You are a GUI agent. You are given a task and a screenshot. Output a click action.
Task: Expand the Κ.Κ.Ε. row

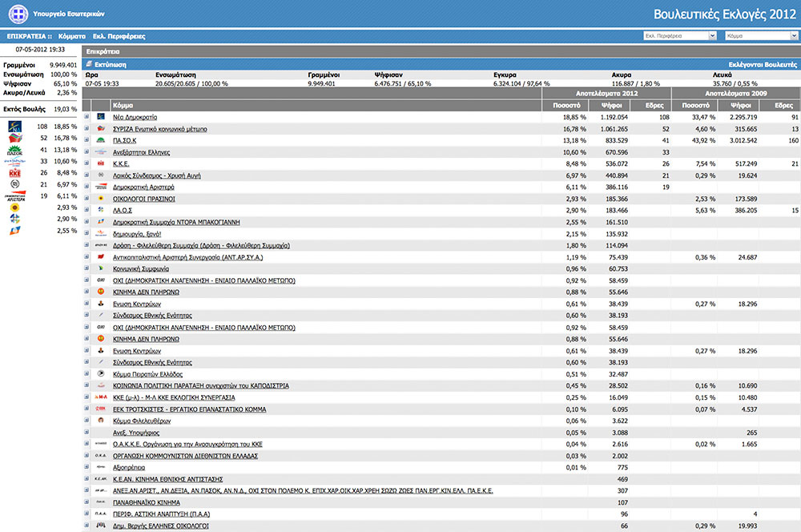87,163
